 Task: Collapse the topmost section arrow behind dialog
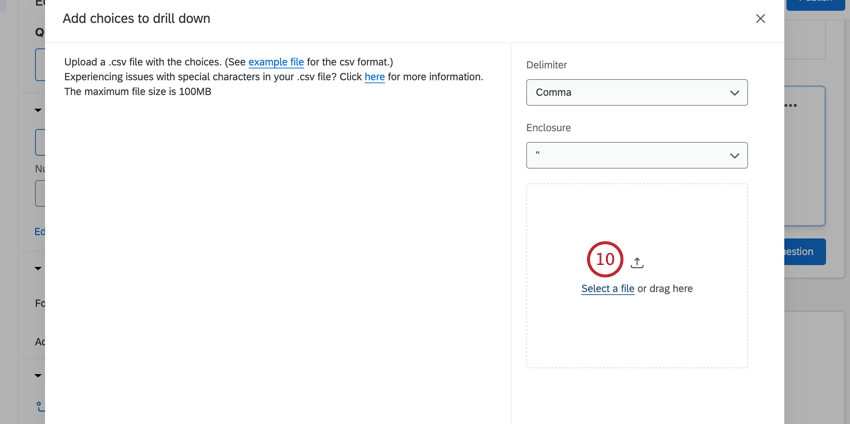38,110
